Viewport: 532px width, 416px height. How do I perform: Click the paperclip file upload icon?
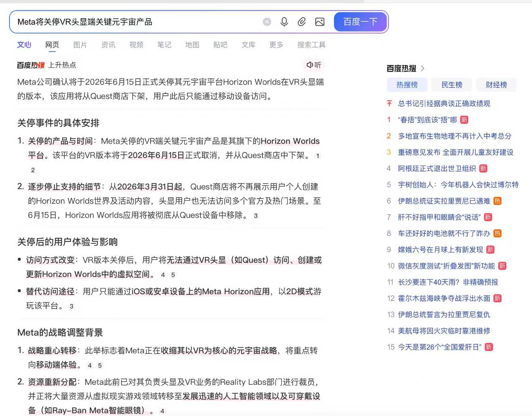click(x=301, y=22)
